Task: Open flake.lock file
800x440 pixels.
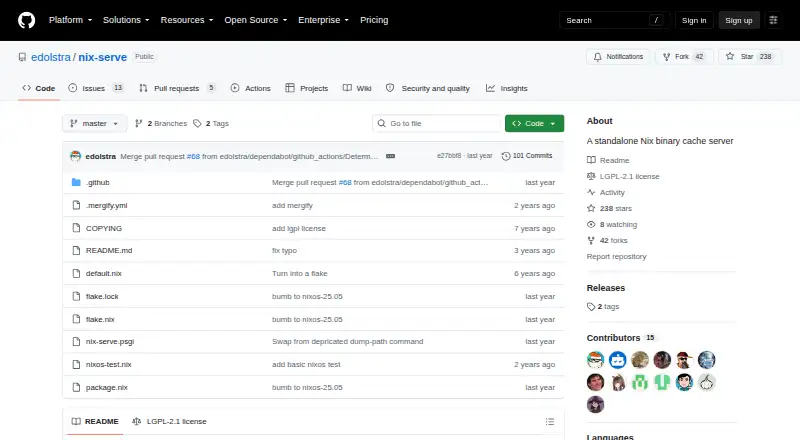Action: coord(102,296)
